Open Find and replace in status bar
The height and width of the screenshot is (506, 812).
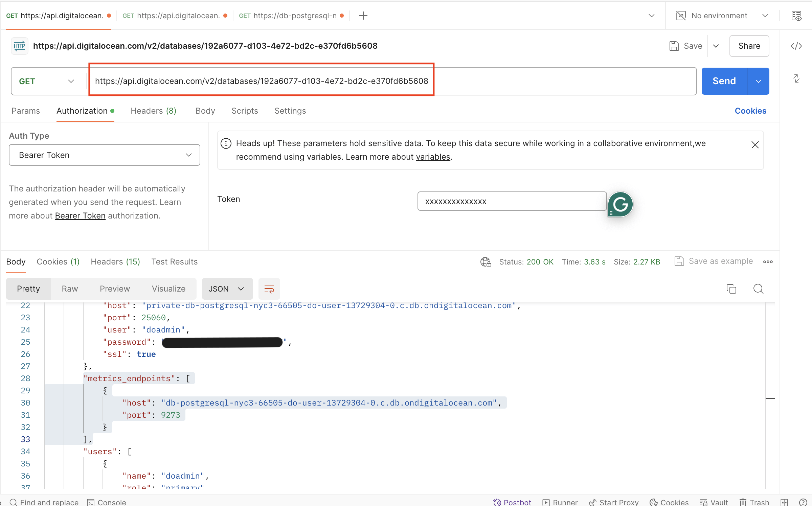pos(44,502)
